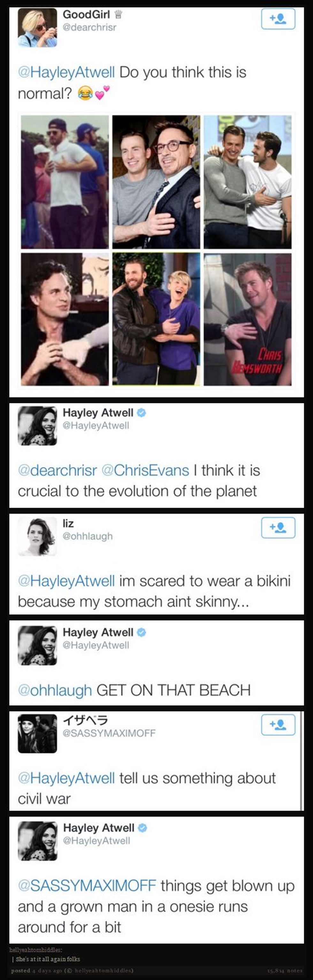Click the @SASSYMAXIMOFF mention in onesie tweet
This screenshot has height=980, width=313.
[87, 886]
